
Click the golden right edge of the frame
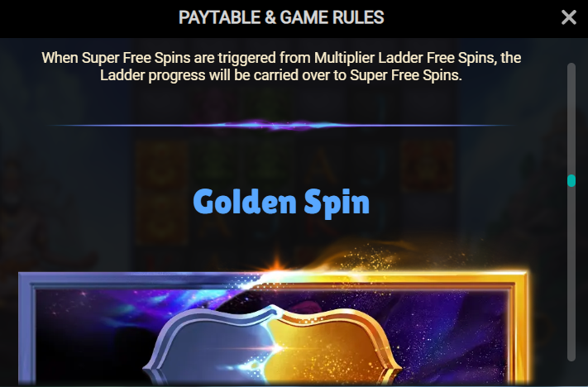tap(519, 330)
